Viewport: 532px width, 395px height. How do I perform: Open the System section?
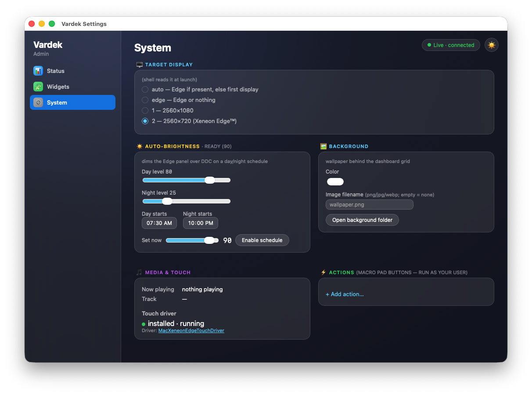[72, 102]
